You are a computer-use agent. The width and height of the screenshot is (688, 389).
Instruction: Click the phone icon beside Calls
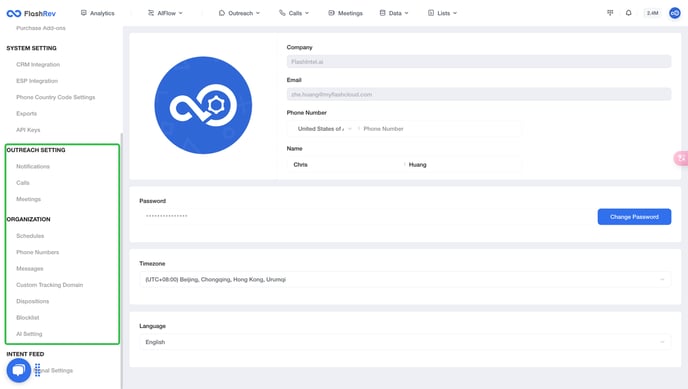(282, 13)
